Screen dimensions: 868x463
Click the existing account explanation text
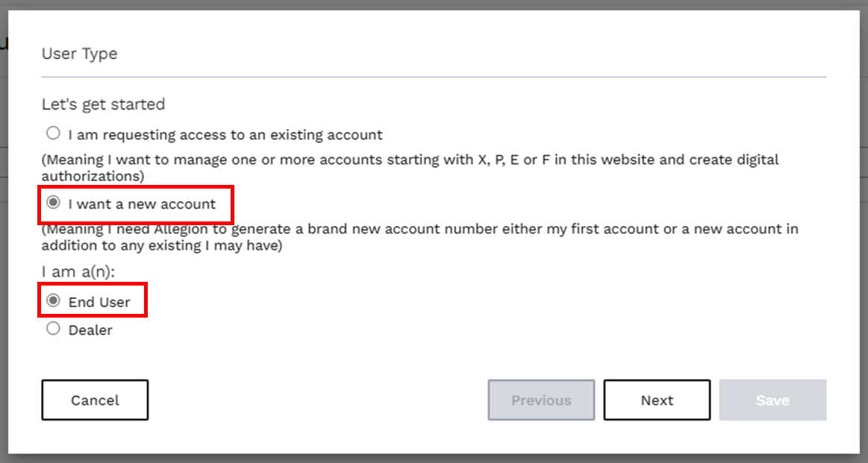(410, 168)
